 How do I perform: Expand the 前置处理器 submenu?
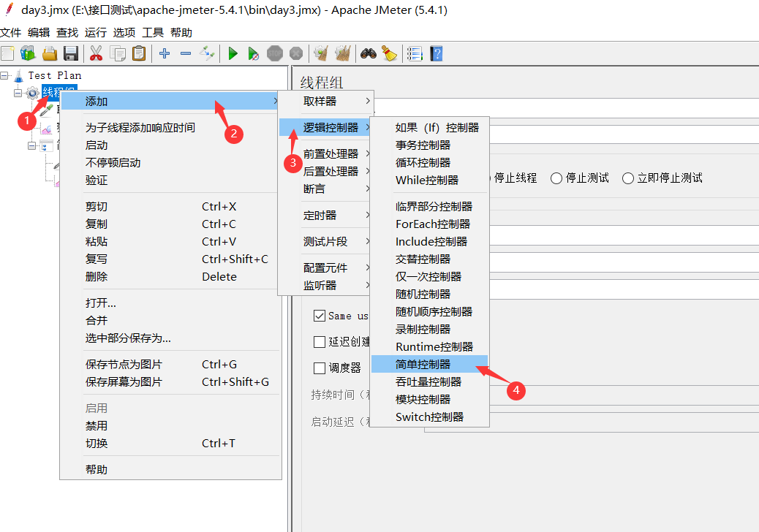click(x=326, y=153)
